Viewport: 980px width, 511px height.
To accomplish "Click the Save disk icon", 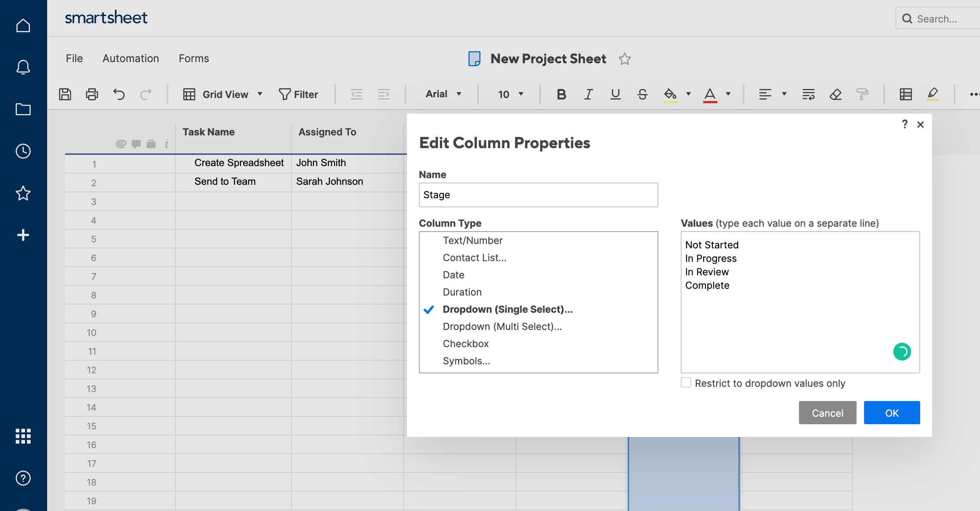I will (65, 94).
